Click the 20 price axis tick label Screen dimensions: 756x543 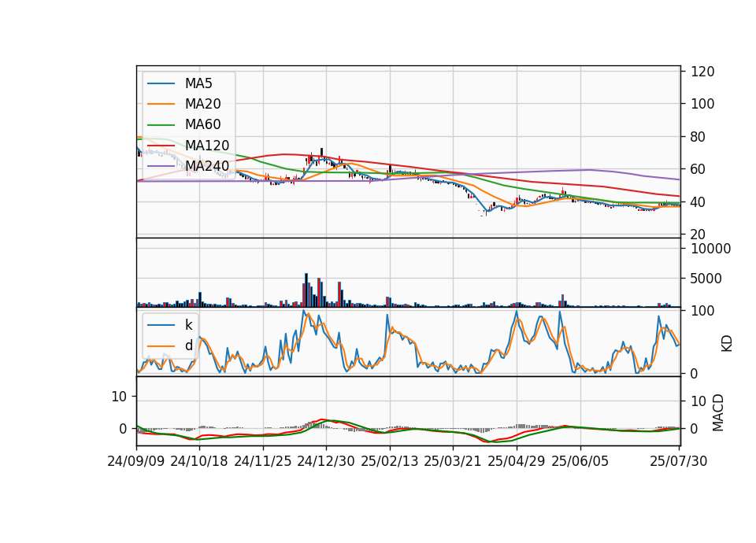pyautogui.click(x=699, y=235)
